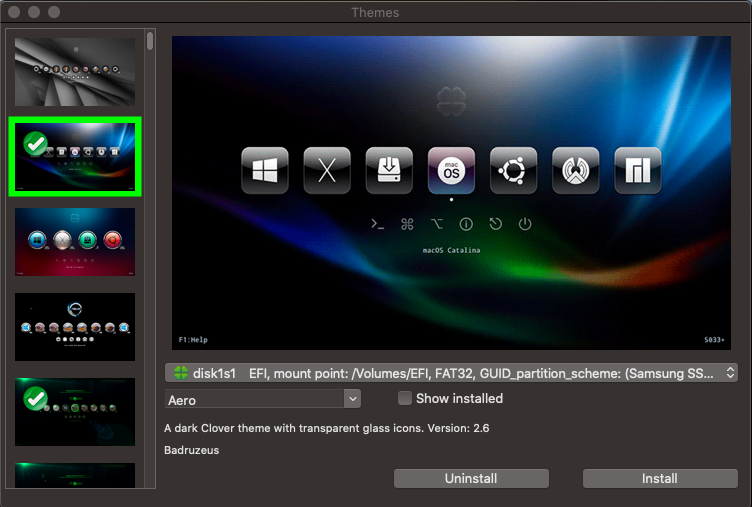Click the info circle icon in preview
Image resolution: width=752 pixels, height=507 pixels.
click(x=466, y=224)
